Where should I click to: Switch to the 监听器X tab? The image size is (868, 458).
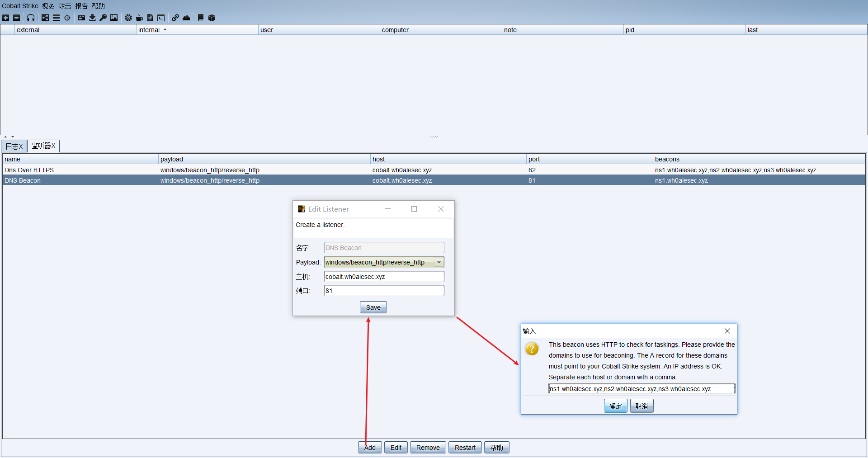(x=43, y=146)
